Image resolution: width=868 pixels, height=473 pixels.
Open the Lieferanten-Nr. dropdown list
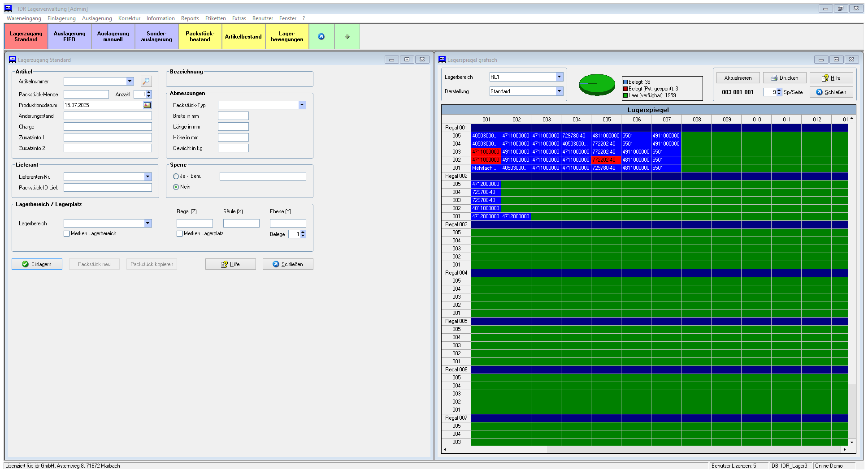[x=148, y=177]
